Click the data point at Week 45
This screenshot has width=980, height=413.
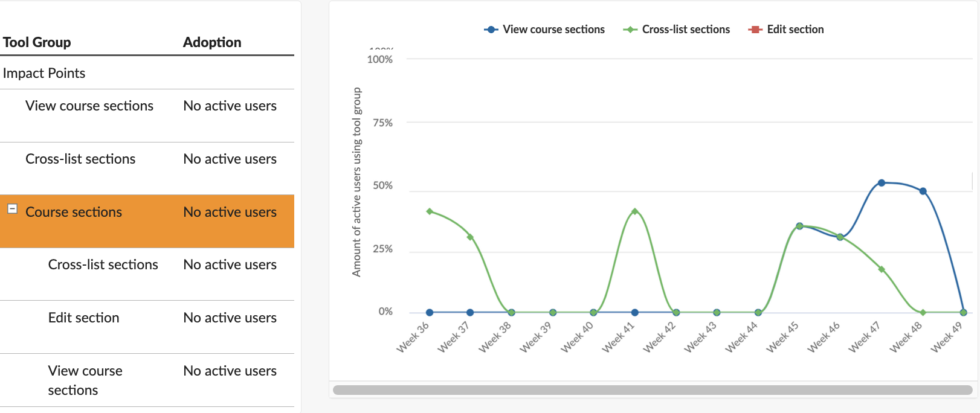(x=799, y=226)
